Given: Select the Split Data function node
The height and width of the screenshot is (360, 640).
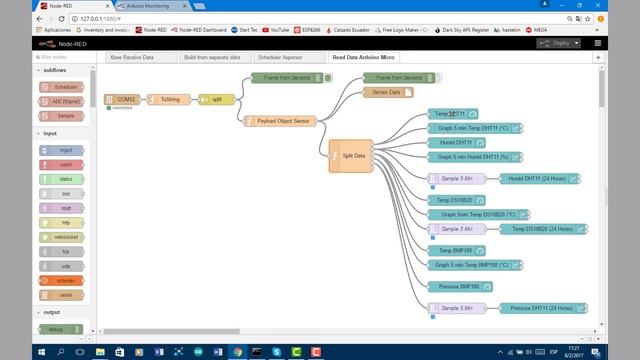Looking at the screenshot, I should tap(351, 156).
